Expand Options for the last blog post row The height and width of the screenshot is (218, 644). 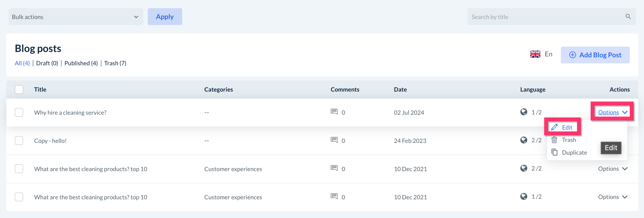click(x=612, y=197)
